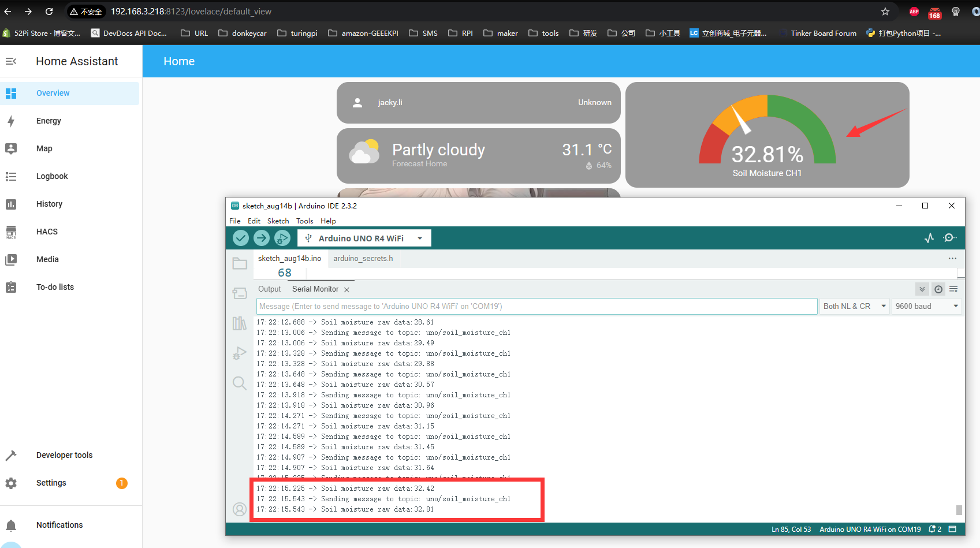Screen dimensions: 980x548
Task: Open the 9600 baud rate dropdown
Action: click(926, 306)
